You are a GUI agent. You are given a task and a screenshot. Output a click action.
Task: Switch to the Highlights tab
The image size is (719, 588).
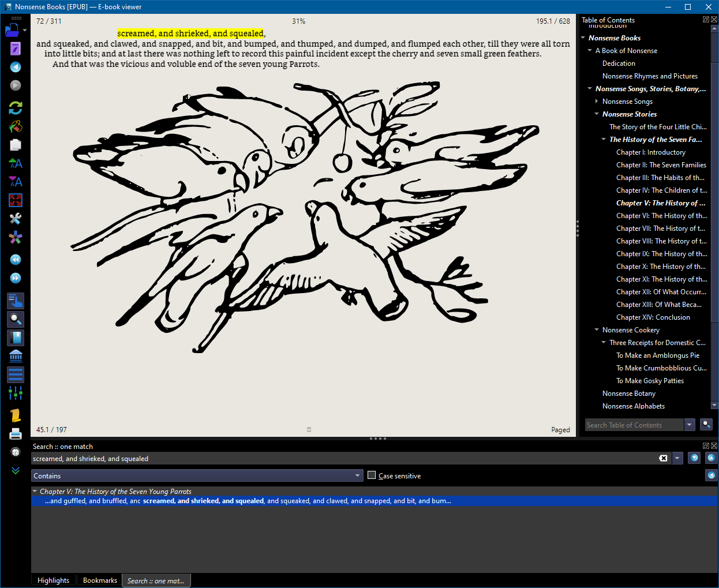53,580
